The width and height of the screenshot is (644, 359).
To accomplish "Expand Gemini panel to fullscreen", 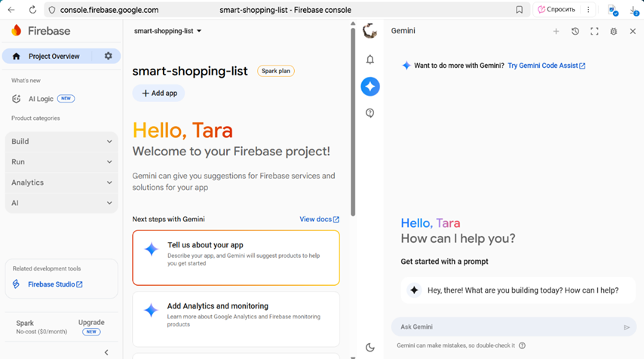I will click(594, 31).
